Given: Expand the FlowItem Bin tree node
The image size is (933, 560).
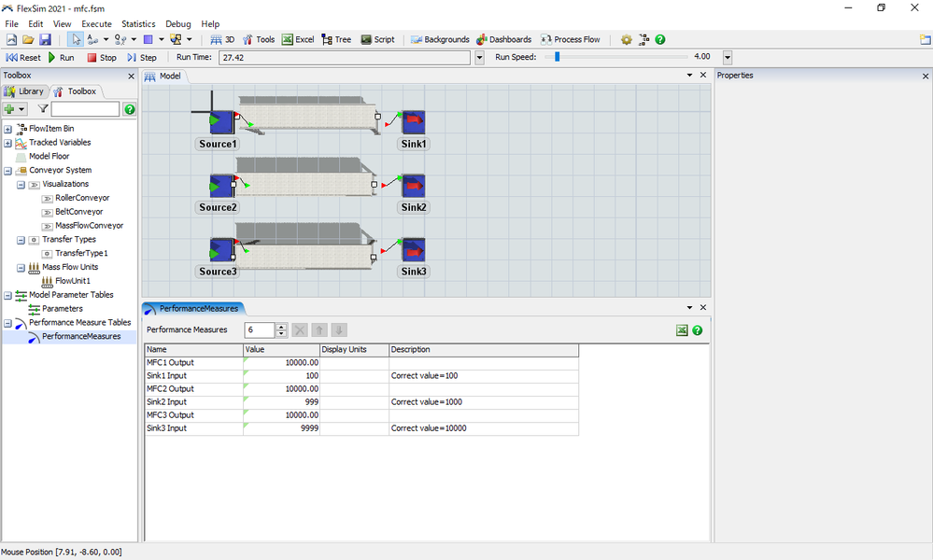Looking at the screenshot, I should tap(7, 129).
